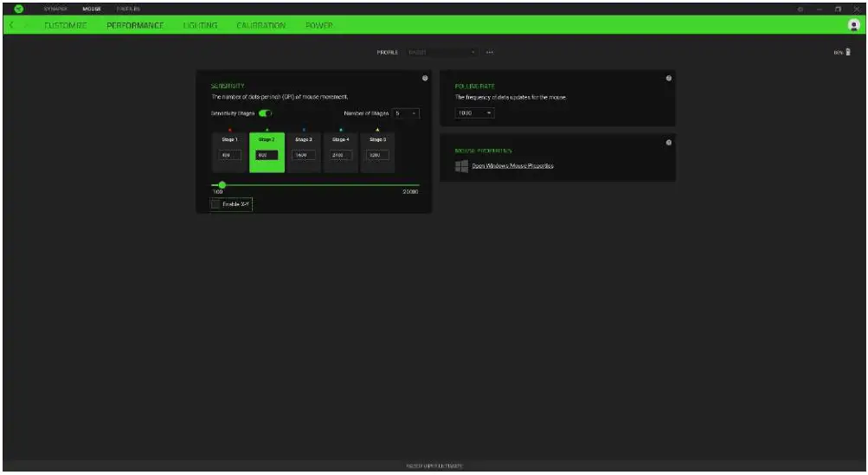The height and width of the screenshot is (475, 868).
Task: Click the Razer logo icon
Action: (x=18, y=9)
